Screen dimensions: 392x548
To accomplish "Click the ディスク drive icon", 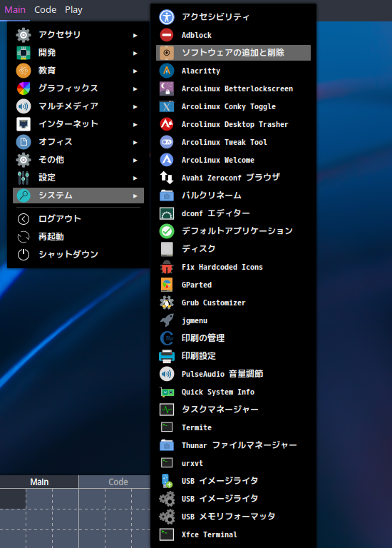I will coord(167,249).
